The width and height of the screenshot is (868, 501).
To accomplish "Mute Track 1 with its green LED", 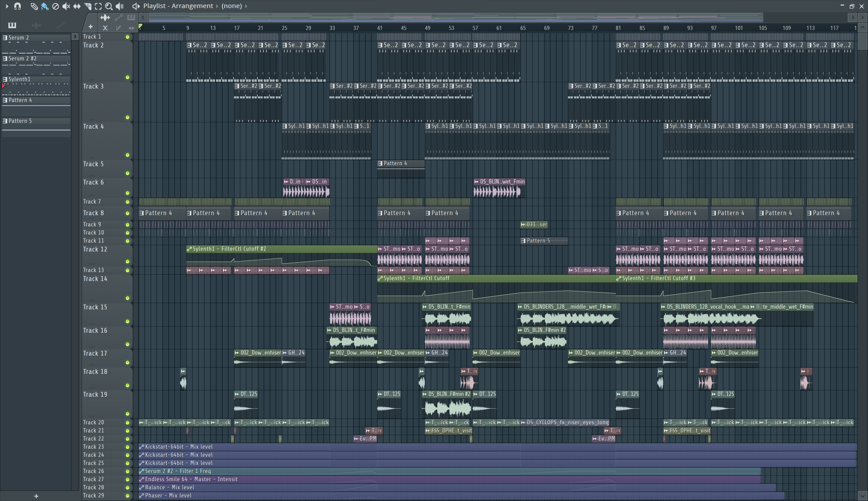I will pos(127,37).
